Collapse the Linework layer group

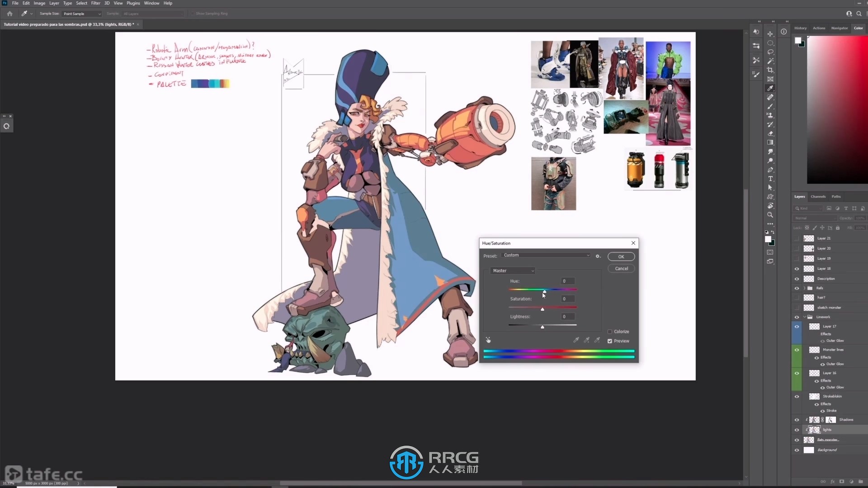point(805,317)
